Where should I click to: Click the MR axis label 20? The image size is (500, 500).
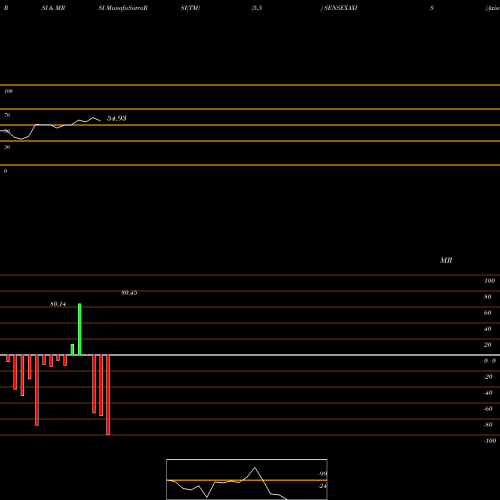pyautogui.click(x=487, y=345)
